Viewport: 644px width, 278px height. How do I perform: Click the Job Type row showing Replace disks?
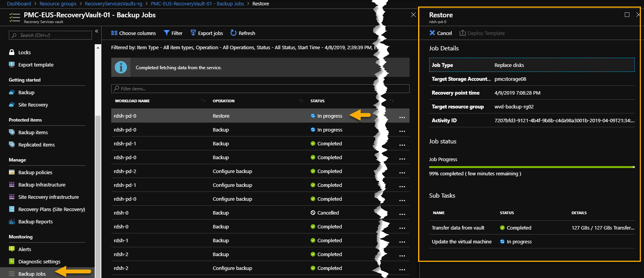532,65
